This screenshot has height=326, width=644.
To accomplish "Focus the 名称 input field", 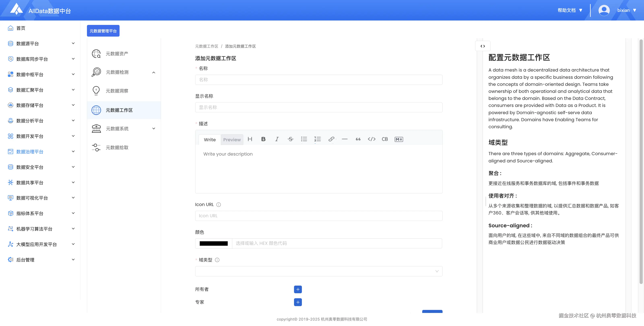I will pyautogui.click(x=319, y=80).
